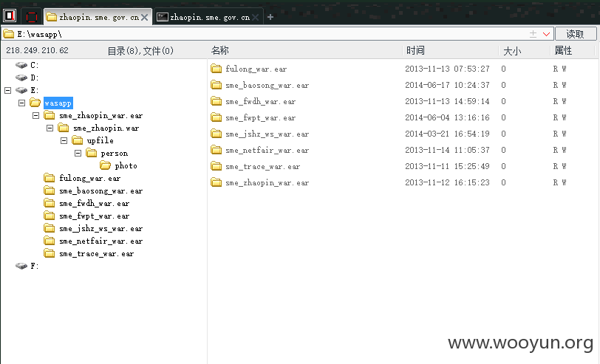
Task: Select the E: drive icon
Action: (21, 90)
